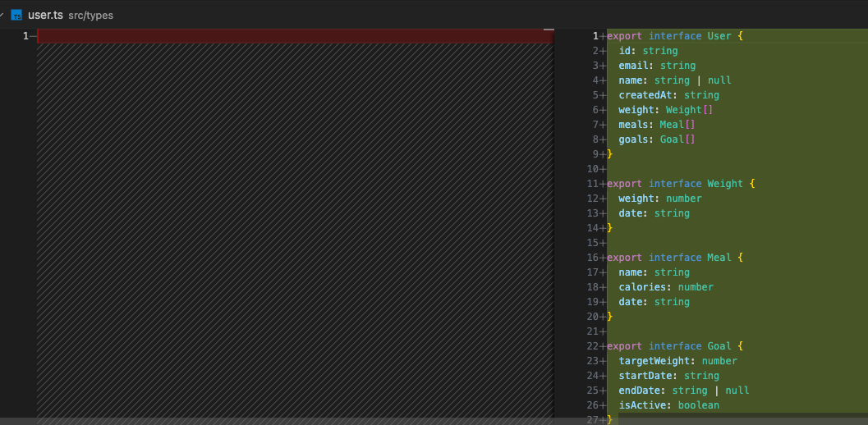Click 'export interface Weight {' line
Screen dimensions: 868x425
(681, 184)
